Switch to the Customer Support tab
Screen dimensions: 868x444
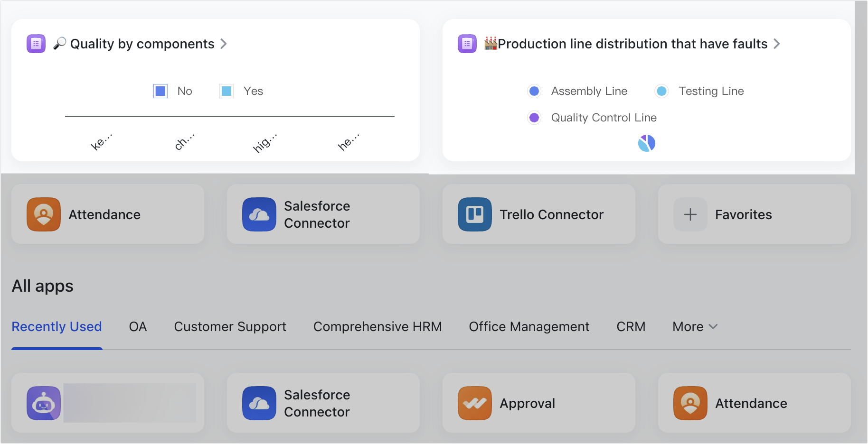click(230, 326)
